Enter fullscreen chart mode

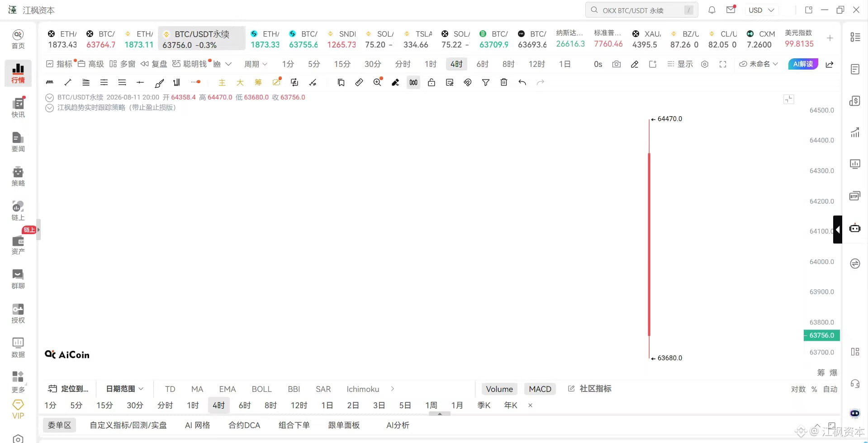(x=723, y=64)
